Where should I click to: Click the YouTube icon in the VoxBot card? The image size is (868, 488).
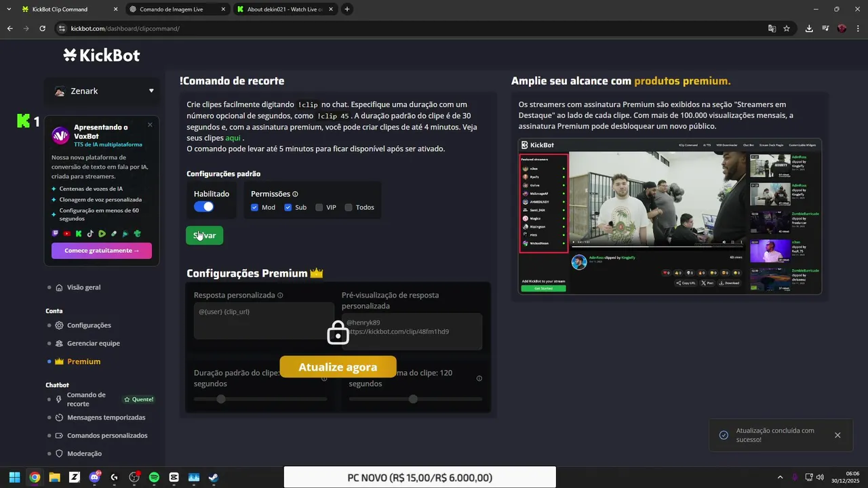[x=67, y=233]
